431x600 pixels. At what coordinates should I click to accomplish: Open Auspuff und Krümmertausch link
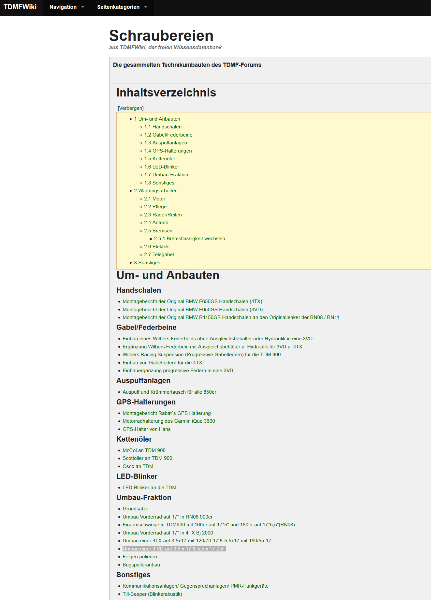click(x=169, y=392)
